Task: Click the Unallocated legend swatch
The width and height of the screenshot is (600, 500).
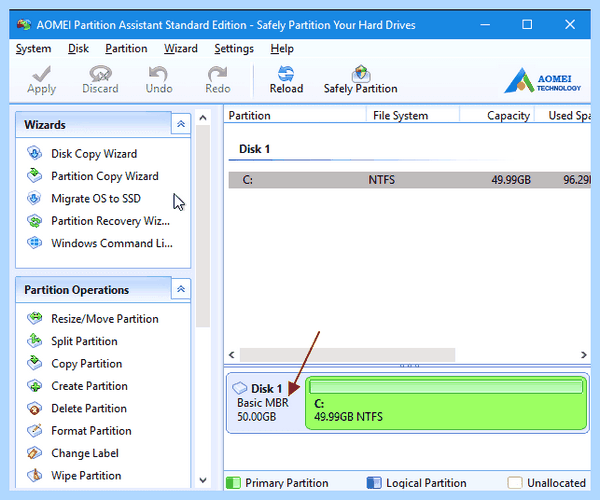Action: click(x=515, y=483)
